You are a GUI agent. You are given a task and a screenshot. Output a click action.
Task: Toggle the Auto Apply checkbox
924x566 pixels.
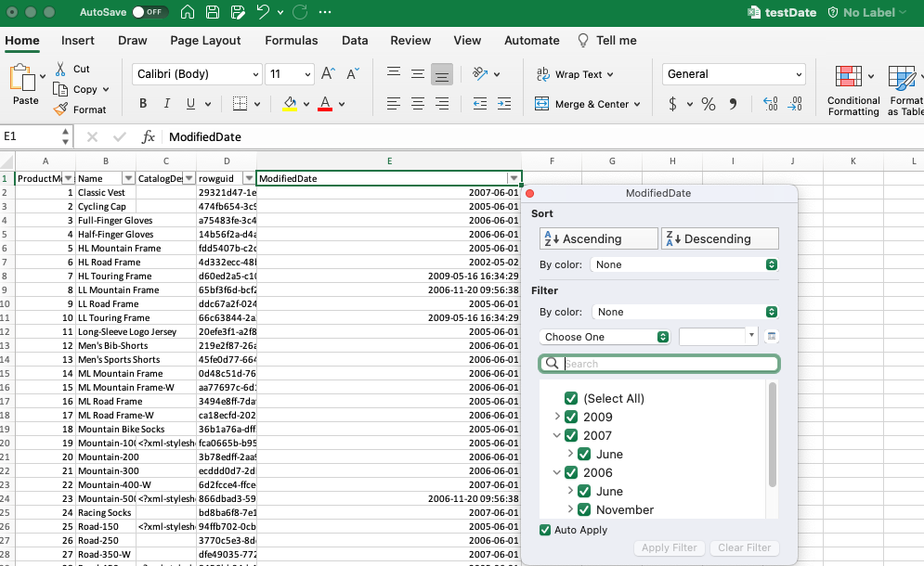[545, 530]
